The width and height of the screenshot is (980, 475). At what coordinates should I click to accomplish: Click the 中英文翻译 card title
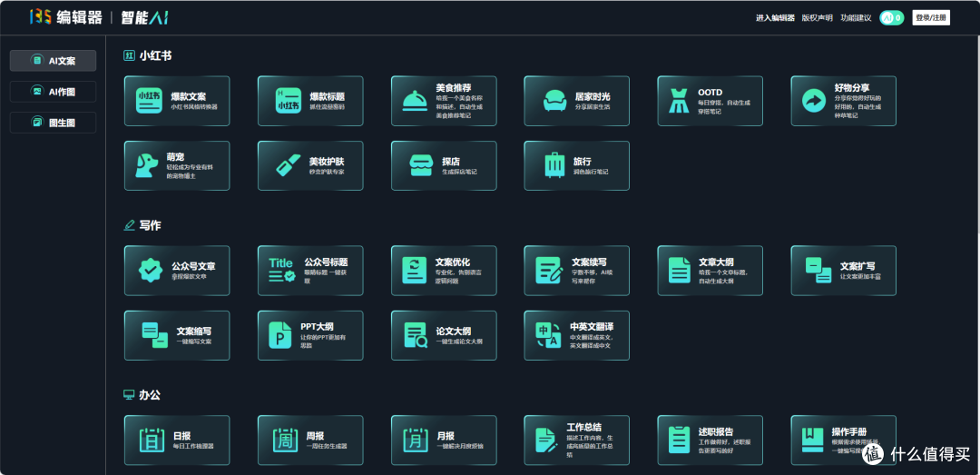tap(592, 327)
